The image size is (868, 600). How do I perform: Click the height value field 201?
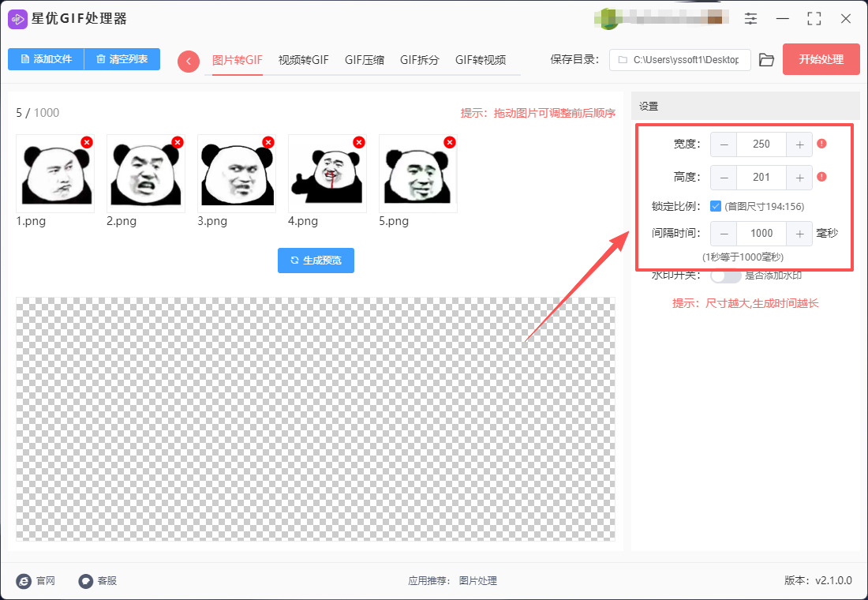761,178
